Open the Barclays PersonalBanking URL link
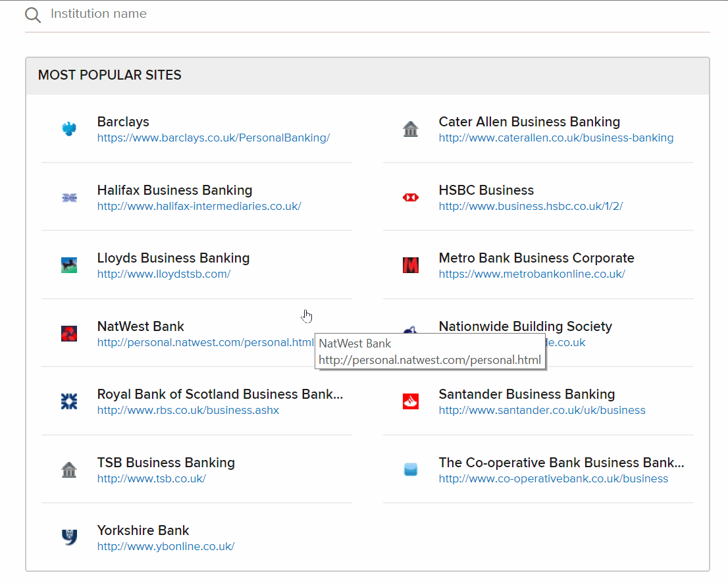Image resolution: width=728 pixels, height=585 pixels. point(213,138)
